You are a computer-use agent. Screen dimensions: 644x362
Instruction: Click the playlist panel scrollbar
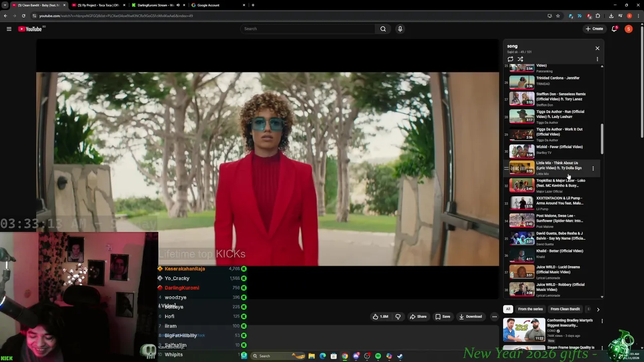602,140
